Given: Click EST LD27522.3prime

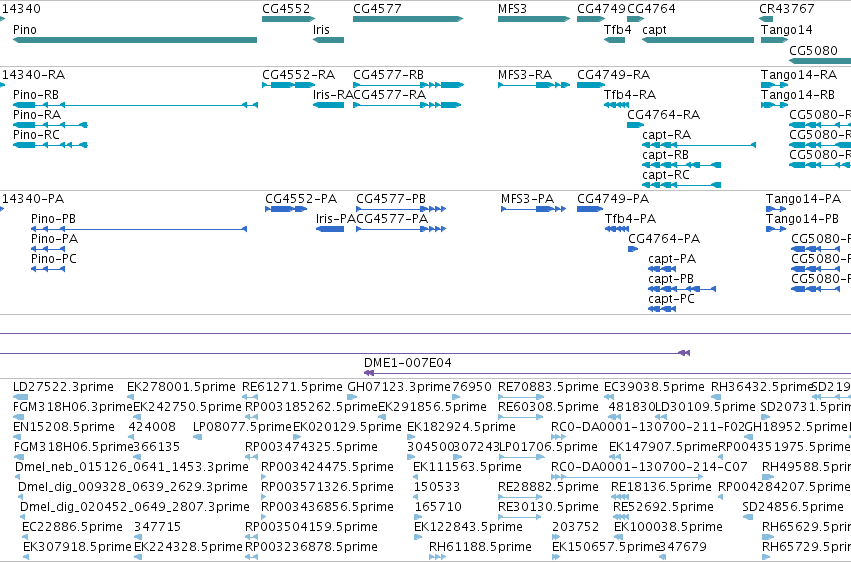Looking at the screenshot, I should tap(20, 397).
